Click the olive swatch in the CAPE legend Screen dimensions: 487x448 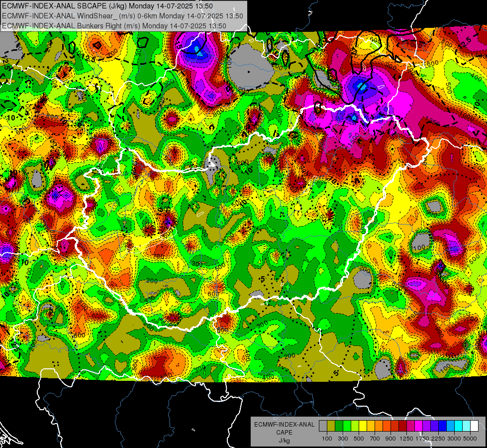point(331,426)
